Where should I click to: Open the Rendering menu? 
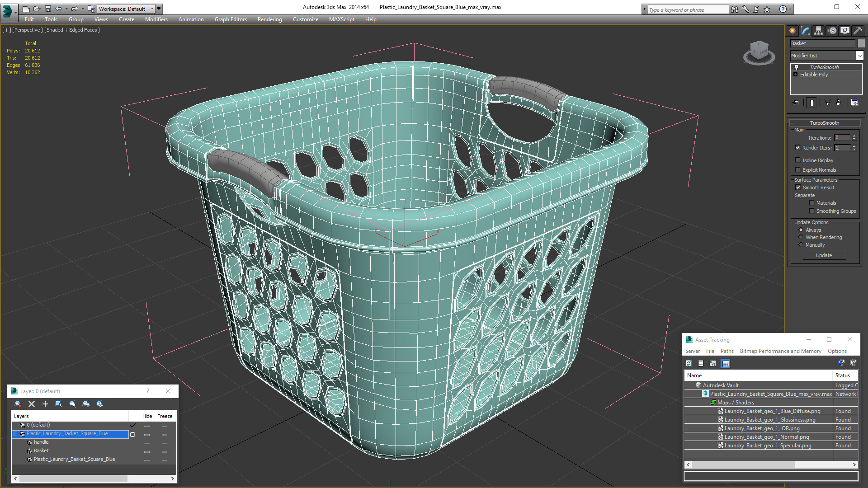point(269,19)
